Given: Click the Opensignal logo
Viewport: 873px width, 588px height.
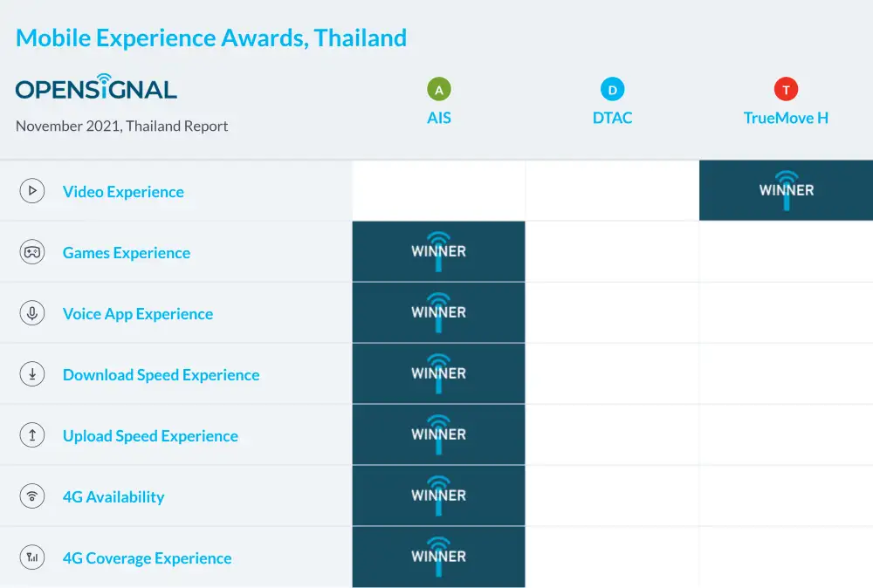Looking at the screenshot, I should (96, 87).
